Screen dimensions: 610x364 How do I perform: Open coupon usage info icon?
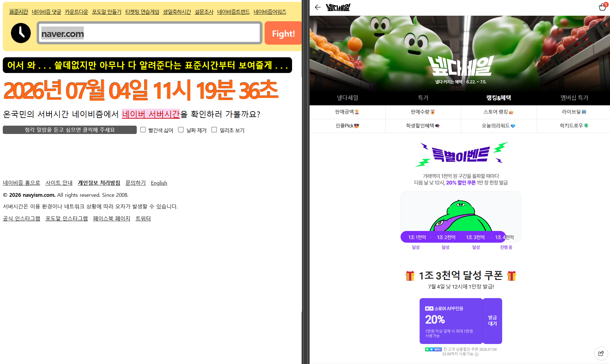[x=477, y=354]
